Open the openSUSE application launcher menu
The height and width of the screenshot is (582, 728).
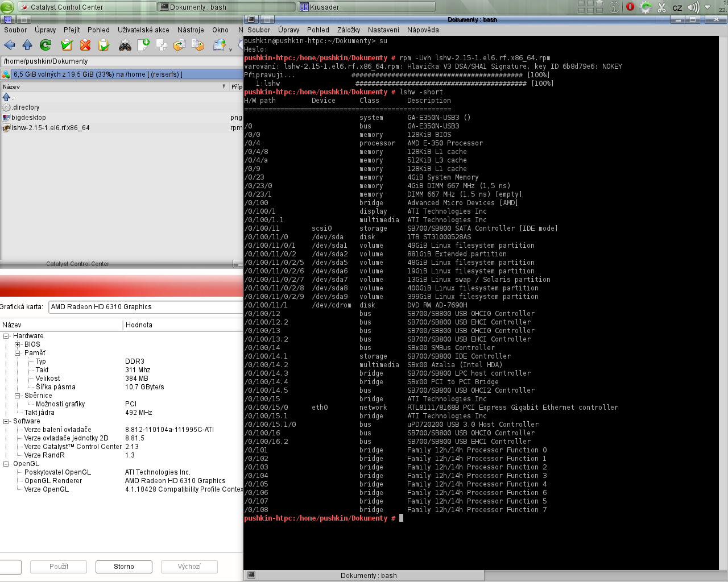pyautogui.click(x=7, y=7)
